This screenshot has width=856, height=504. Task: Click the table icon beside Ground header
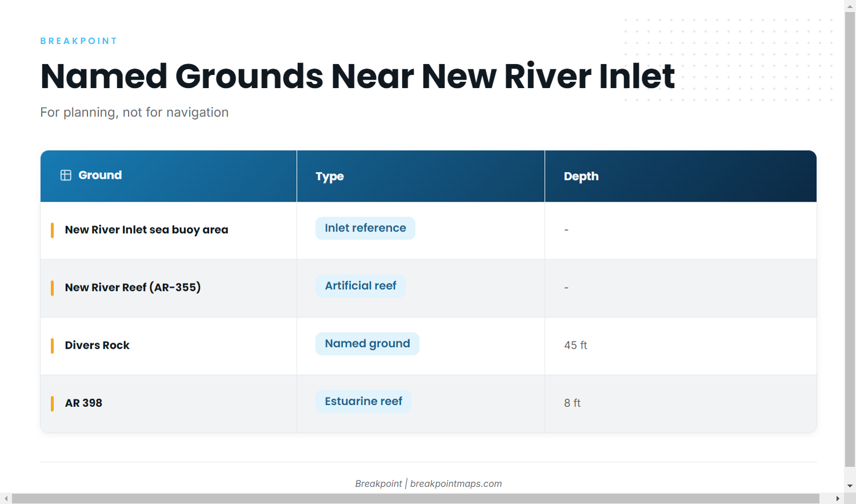click(x=66, y=175)
